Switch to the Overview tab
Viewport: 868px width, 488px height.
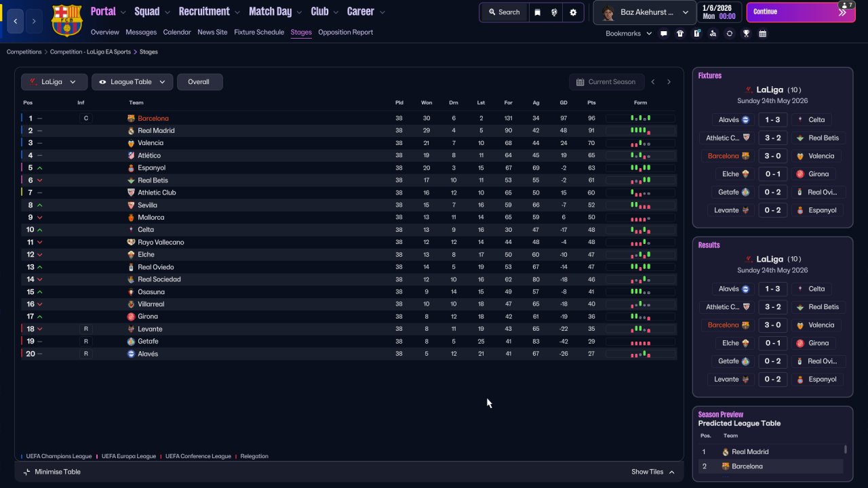click(x=104, y=32)
